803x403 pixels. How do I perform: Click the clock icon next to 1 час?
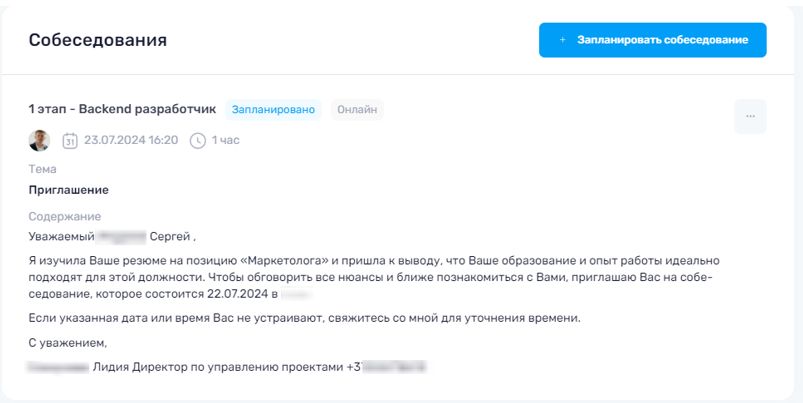pyautogui.click(x=197, y=140)
